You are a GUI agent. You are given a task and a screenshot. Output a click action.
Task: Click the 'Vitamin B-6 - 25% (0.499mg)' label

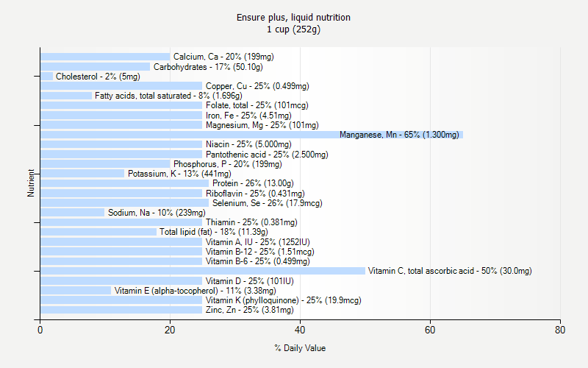click(x=258, y=261)
